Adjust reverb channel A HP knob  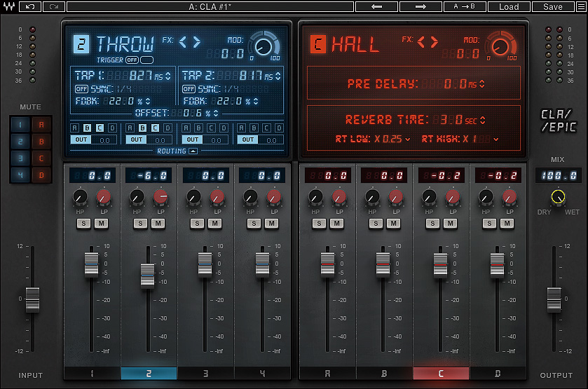pos(315,197)
